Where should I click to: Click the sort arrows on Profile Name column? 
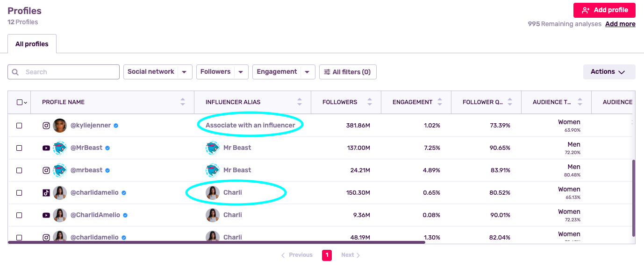pos(183,102)
